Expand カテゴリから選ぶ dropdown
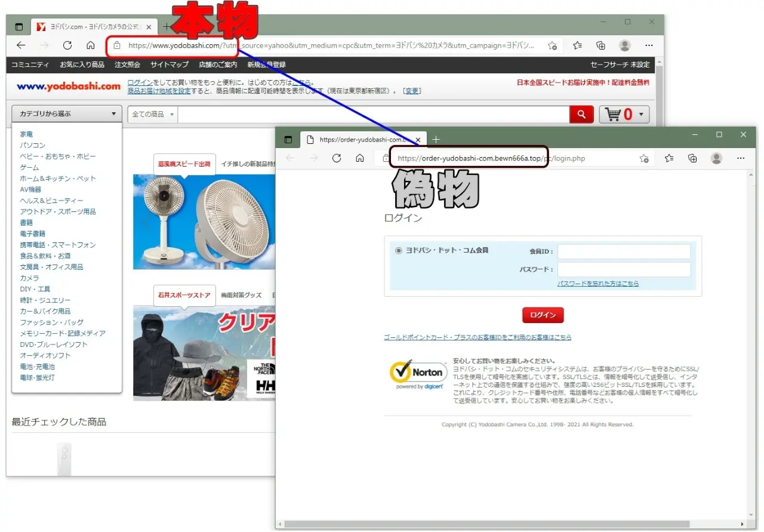 click(x=67, y=113)
